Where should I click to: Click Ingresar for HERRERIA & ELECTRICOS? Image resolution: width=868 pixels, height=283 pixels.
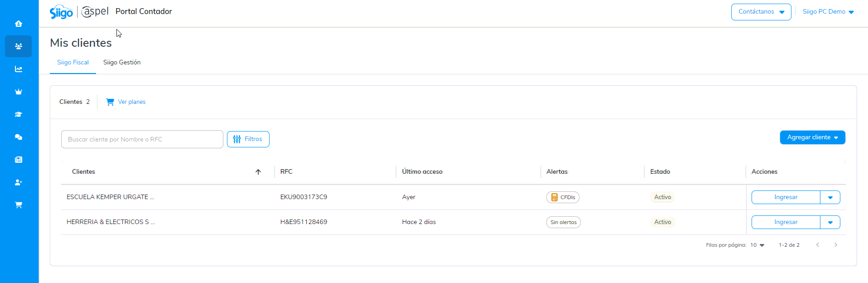(786, 222)
